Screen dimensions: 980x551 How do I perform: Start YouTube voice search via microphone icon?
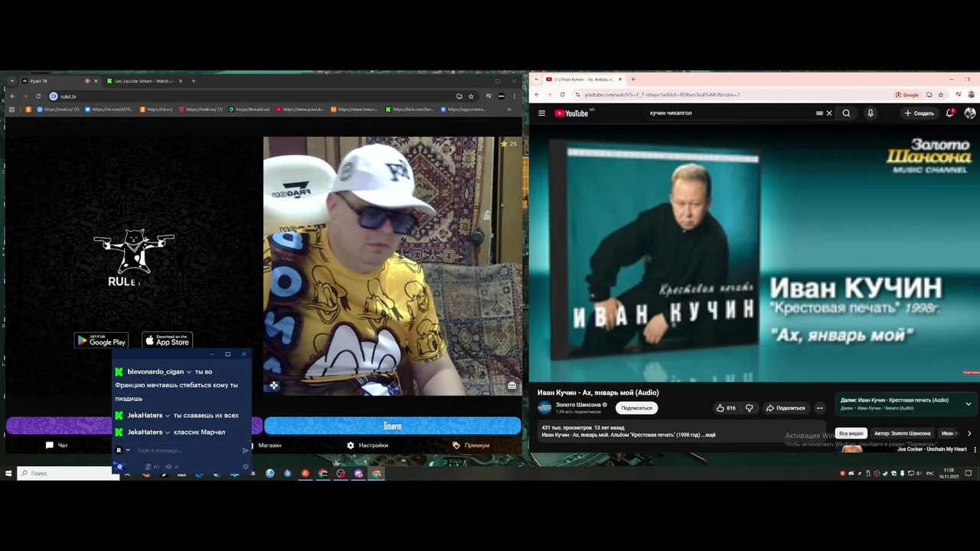[870, 113]
